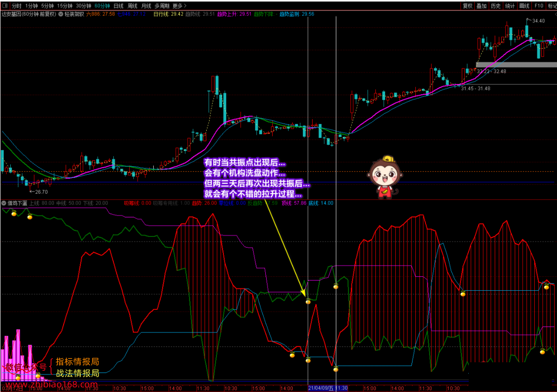The image size is (557, 392).
Task: Activate the 画线 drawing button
Action: coord(524,6)
